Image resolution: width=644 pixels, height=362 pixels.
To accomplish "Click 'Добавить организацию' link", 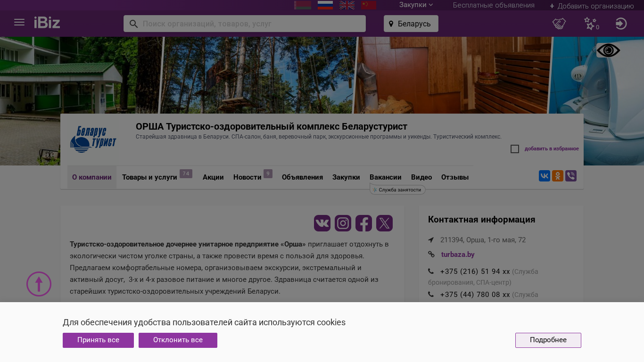I will 592,6.
